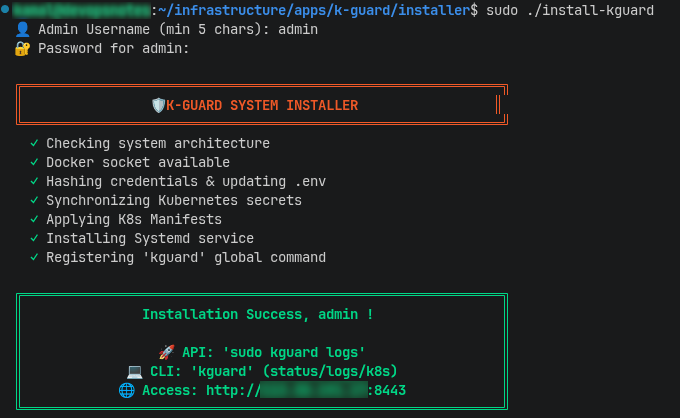Image resolution: width=680 pixels, height=418 pixels.
Task: Click checkmark beside Synchronizing Kubernetes secrets
Action: pos(34,200)
